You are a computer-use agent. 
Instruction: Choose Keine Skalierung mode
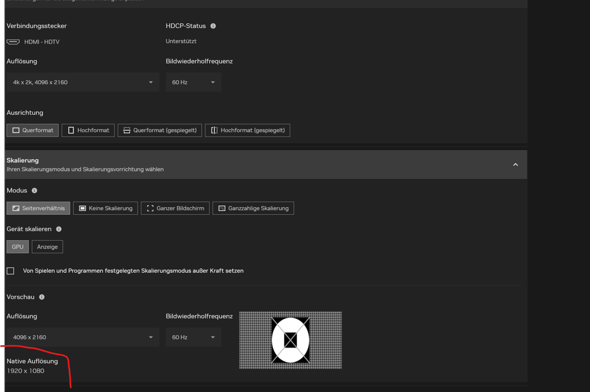106,208
